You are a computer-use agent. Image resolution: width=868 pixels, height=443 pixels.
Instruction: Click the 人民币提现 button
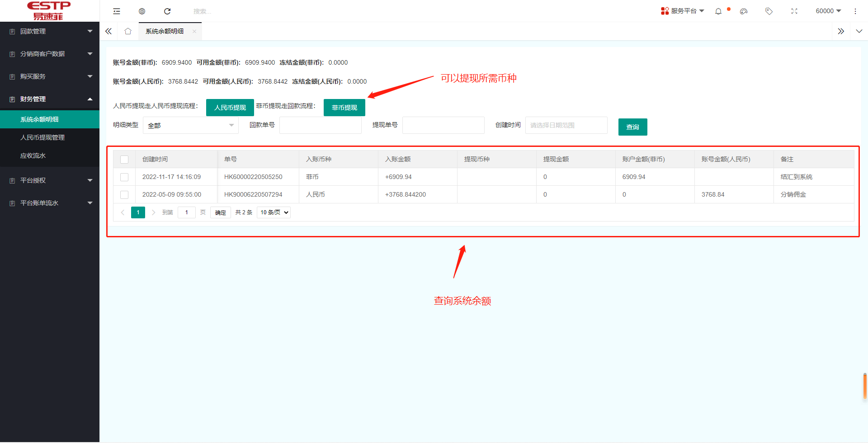click(230, 107)
